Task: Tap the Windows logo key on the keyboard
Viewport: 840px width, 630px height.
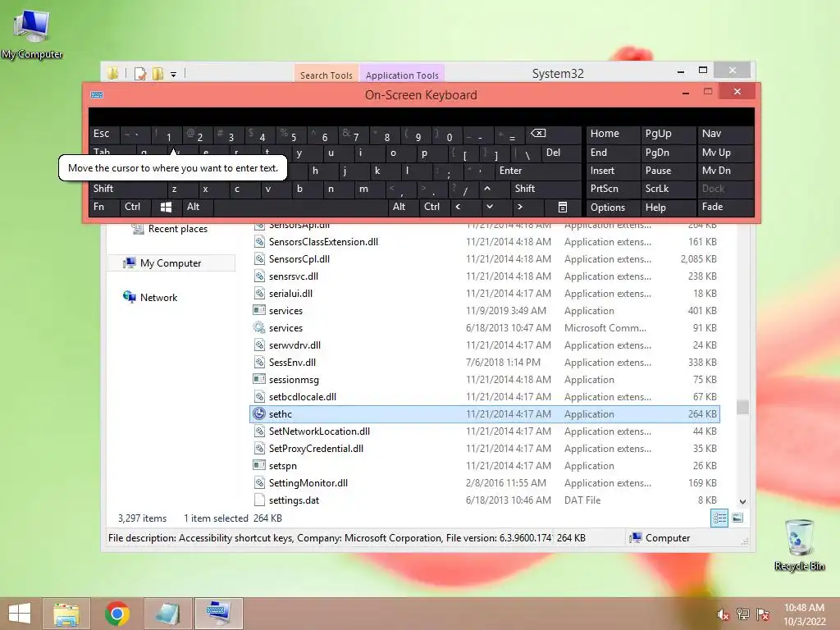Action: click(166, 207)
